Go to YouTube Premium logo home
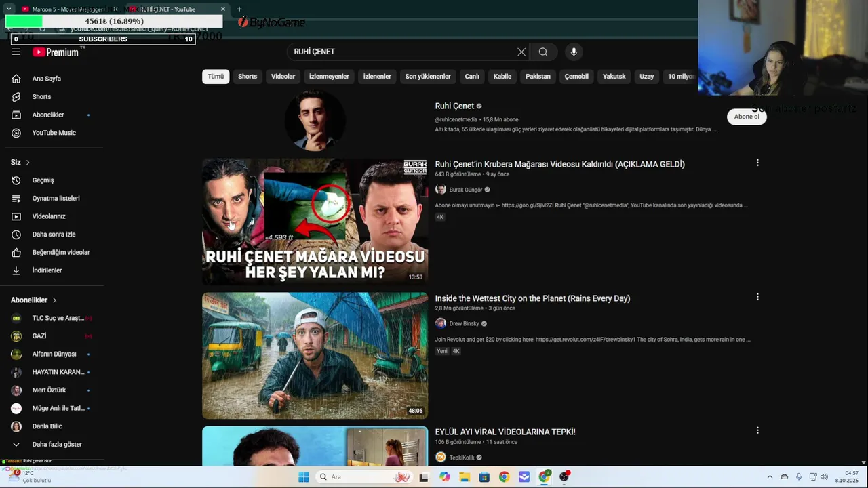 (x=56, y=52)
